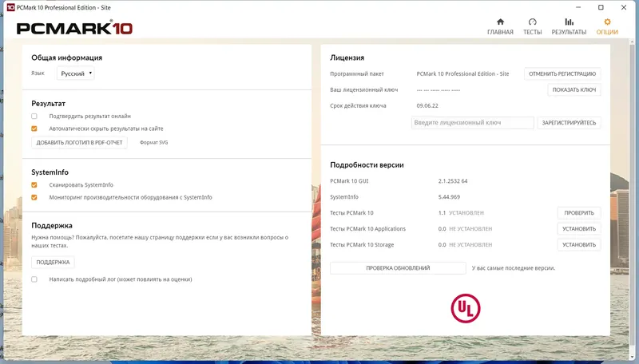This screenshot has width=639, height=364.
Task: Toggle Сканировать SystemInfo checkbox
Action: coord(34,185)
